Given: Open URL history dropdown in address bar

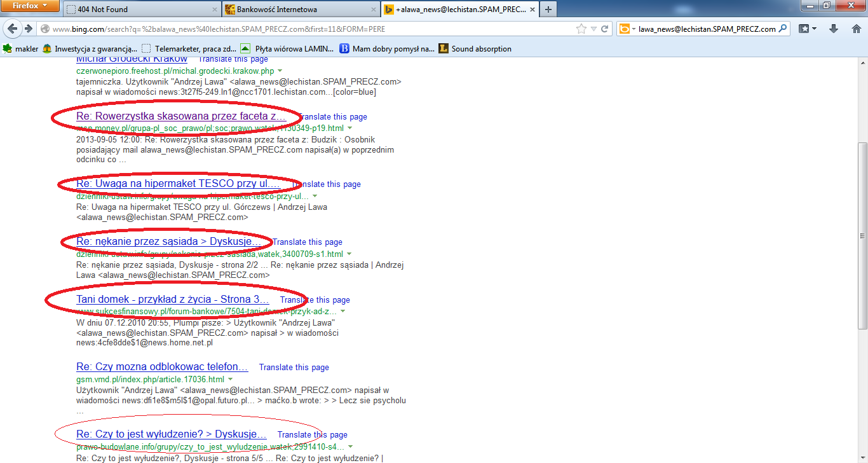Looking at the screenshot, I should [x=593, y=29].
